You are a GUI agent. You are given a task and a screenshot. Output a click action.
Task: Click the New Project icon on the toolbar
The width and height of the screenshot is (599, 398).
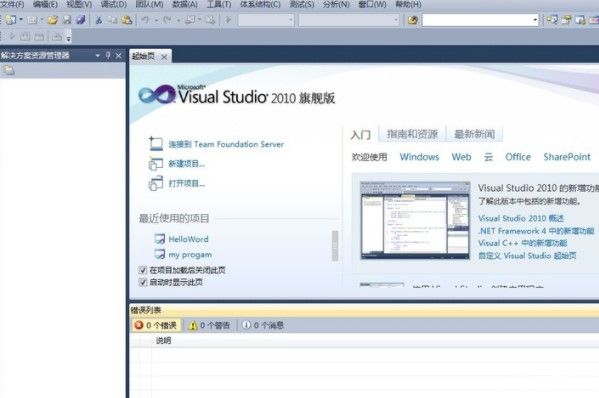(x=11, y=20)
